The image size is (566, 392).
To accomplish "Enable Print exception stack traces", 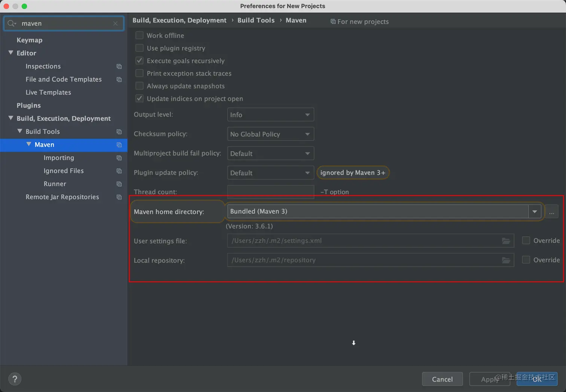I will (x=139, y=73).
